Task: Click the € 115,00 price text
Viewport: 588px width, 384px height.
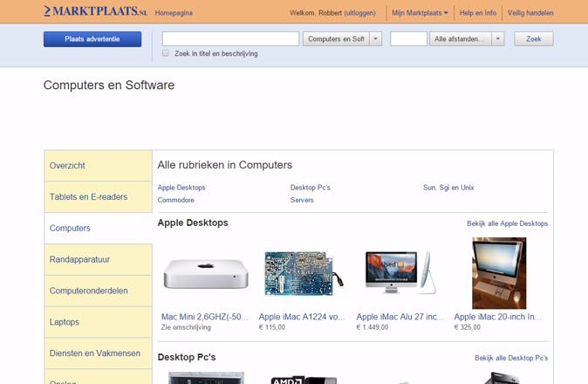Action: coord(272,327)
